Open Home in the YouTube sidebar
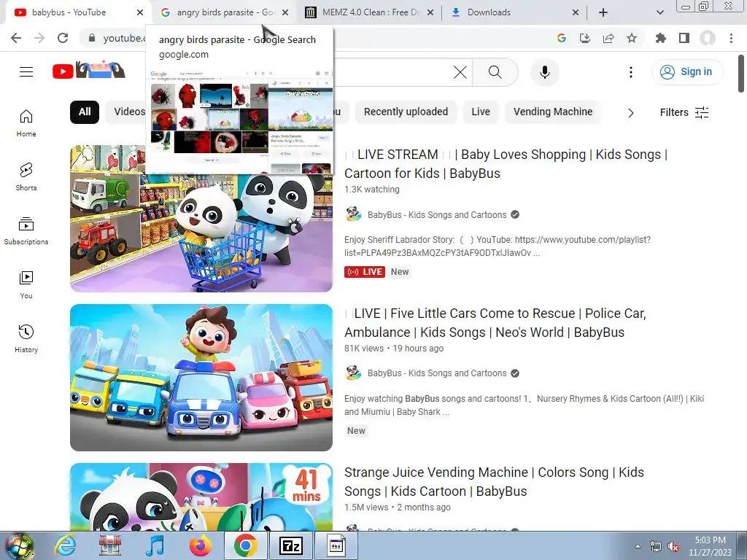Screen dimensions: 747x560 (x=26, y=122)
